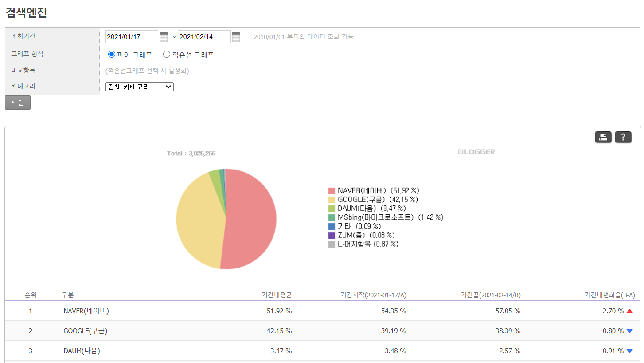Click the 조회기간 row label
644x363 pixels.
(23, 36)
